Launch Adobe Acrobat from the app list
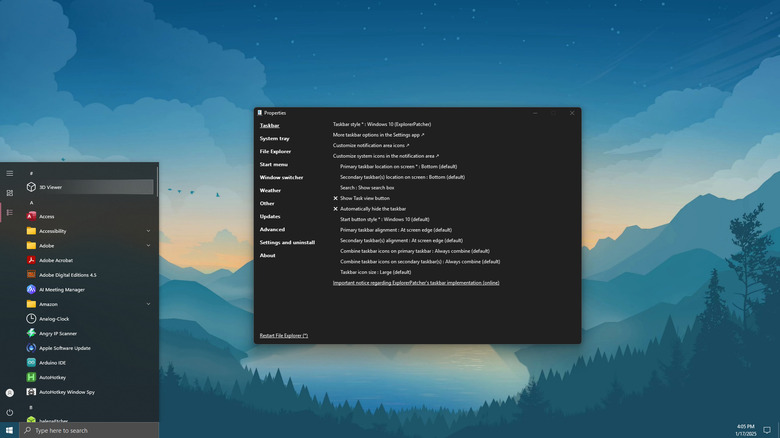780x438 pixels. pyautogui.click(x=55, y=260)
